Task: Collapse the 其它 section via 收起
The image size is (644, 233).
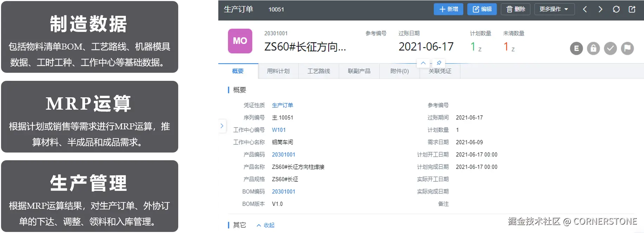Action: 265,225
